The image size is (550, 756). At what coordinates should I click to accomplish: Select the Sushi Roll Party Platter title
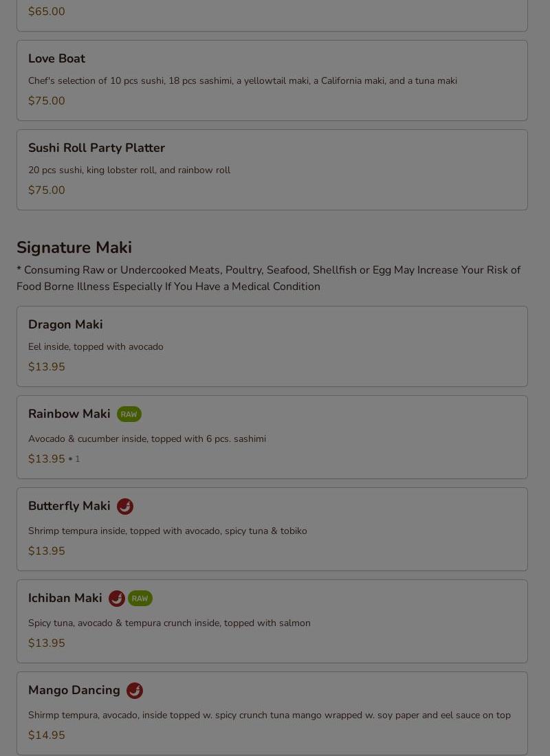click(x=96, y=148)
